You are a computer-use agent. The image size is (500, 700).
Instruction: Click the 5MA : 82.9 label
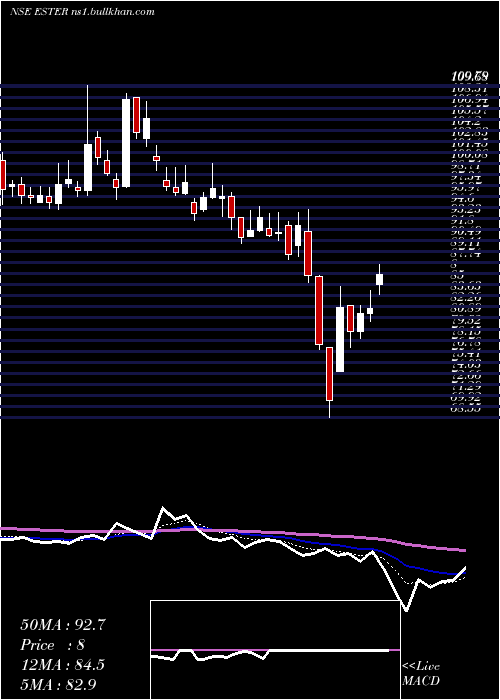pyautogui.click(x=58, y=684)
